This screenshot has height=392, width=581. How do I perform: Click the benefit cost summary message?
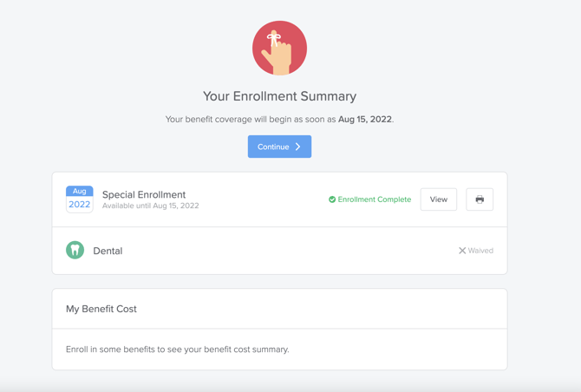[x=178, y=350]
